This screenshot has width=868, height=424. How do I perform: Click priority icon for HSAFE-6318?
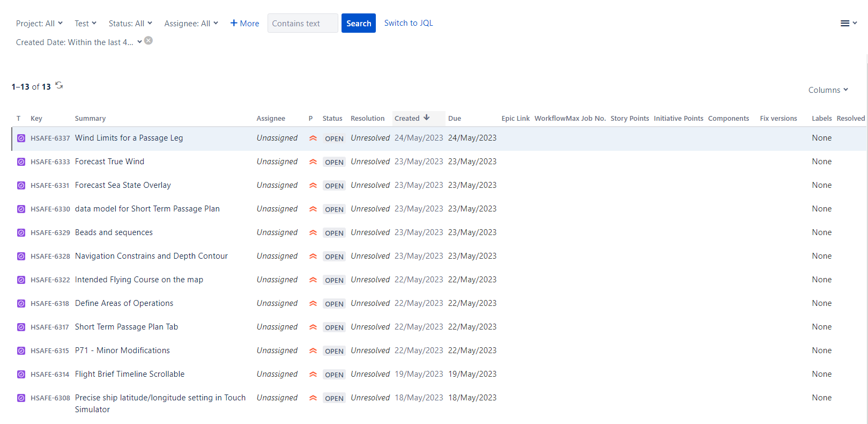pos(313,303)
